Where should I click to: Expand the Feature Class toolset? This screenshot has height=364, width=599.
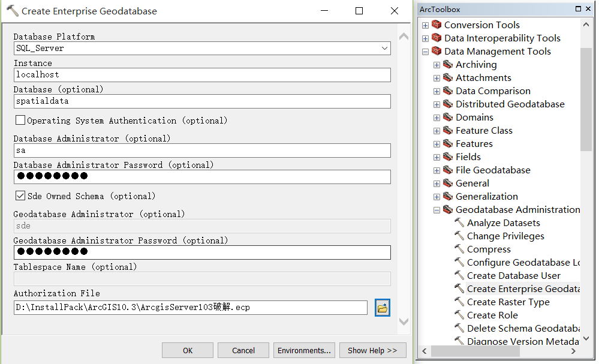437,131
